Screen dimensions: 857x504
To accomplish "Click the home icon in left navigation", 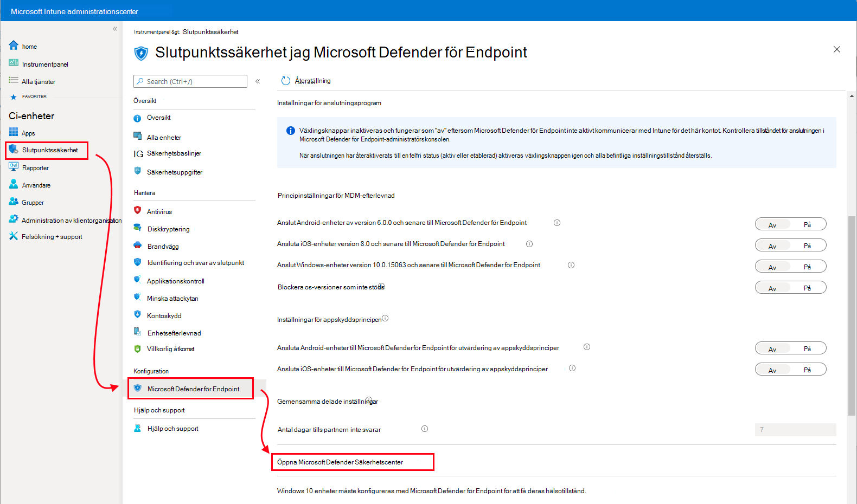I will coord(14,46).
